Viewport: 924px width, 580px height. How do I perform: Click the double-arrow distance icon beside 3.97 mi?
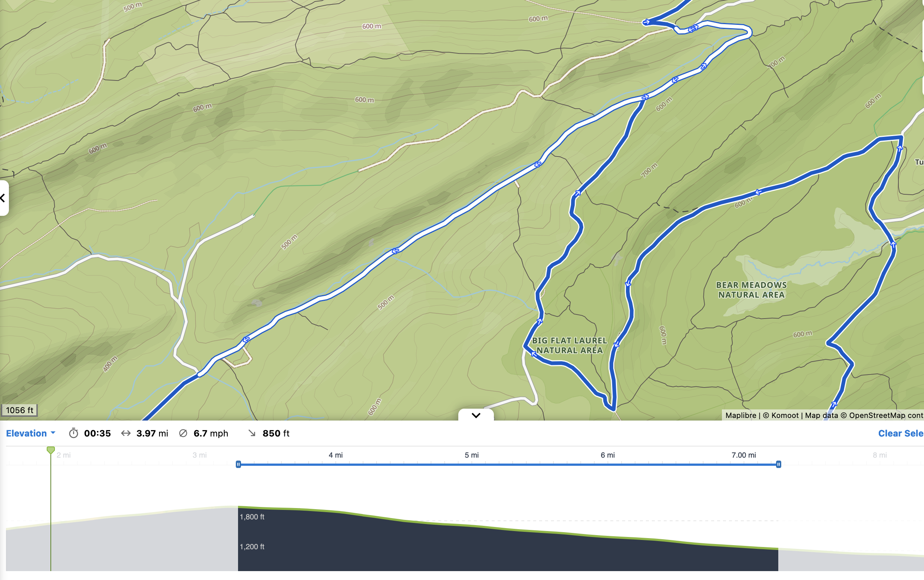tap(126, 433)
